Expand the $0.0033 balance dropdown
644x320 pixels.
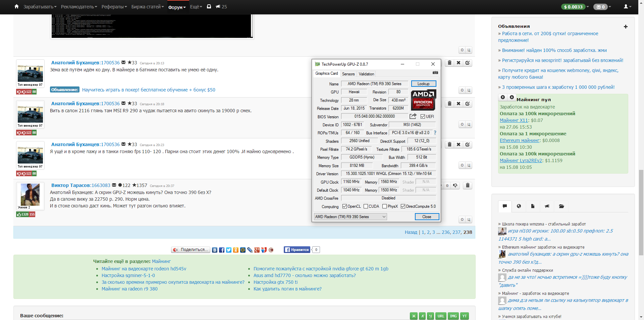(x=575, y=7)
